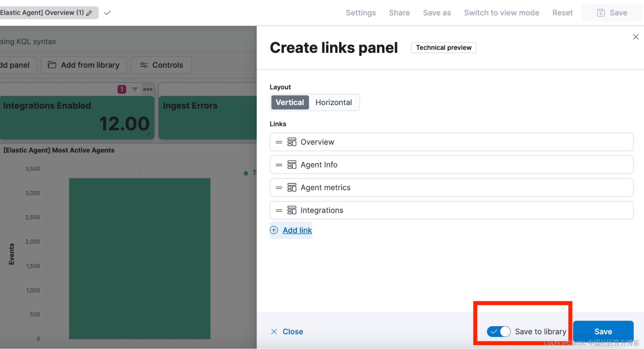
Task: Open the three-dot panel options menu
Action: point(148,89)
